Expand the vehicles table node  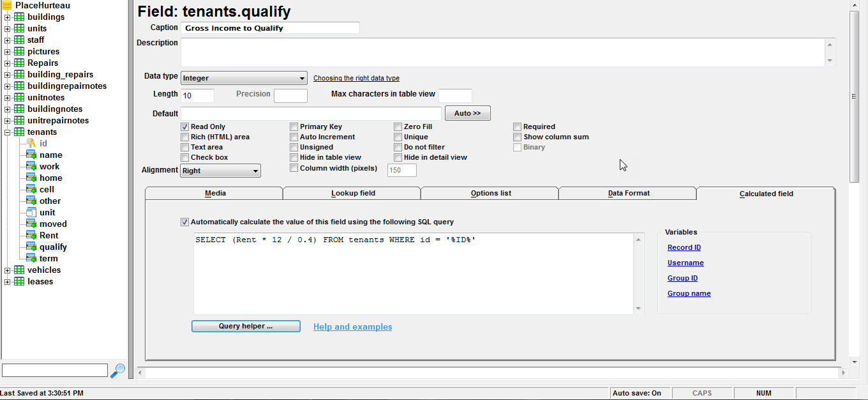(8, 270)
